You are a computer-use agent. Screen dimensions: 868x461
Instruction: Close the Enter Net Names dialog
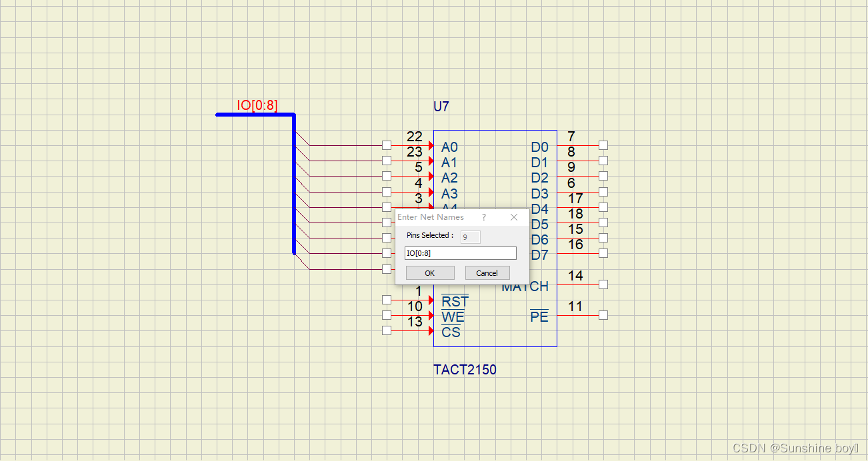click(x=513, y=217)
